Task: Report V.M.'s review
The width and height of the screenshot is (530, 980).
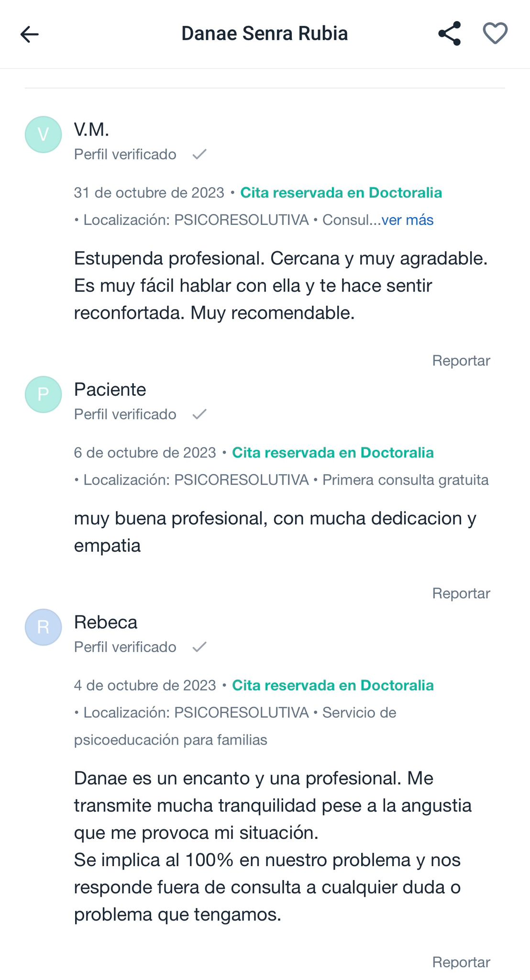Action: point(461,360)
